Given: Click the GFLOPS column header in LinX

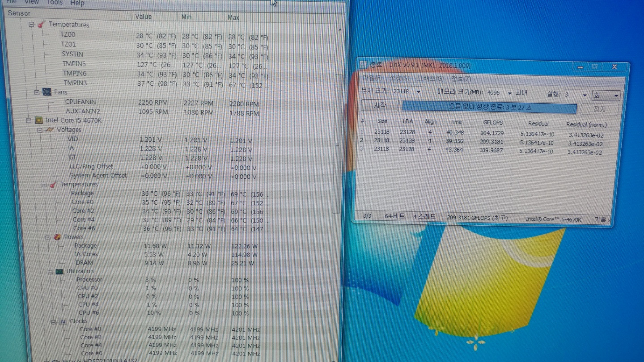Looking at the screenshot, I should [493, 122].
